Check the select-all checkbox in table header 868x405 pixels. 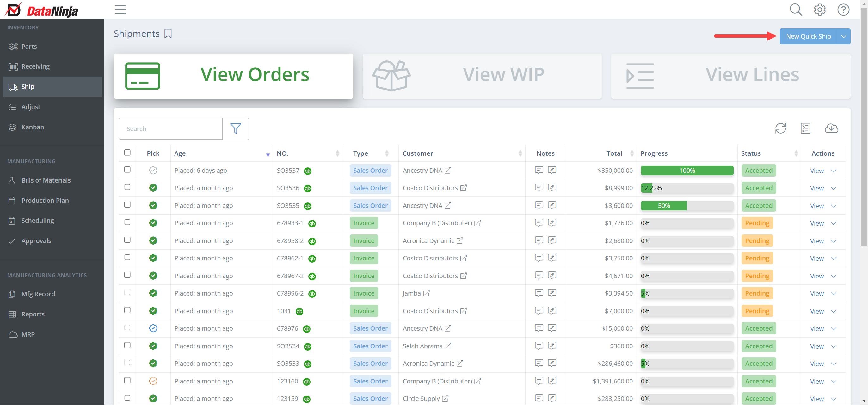pos(127,153)
